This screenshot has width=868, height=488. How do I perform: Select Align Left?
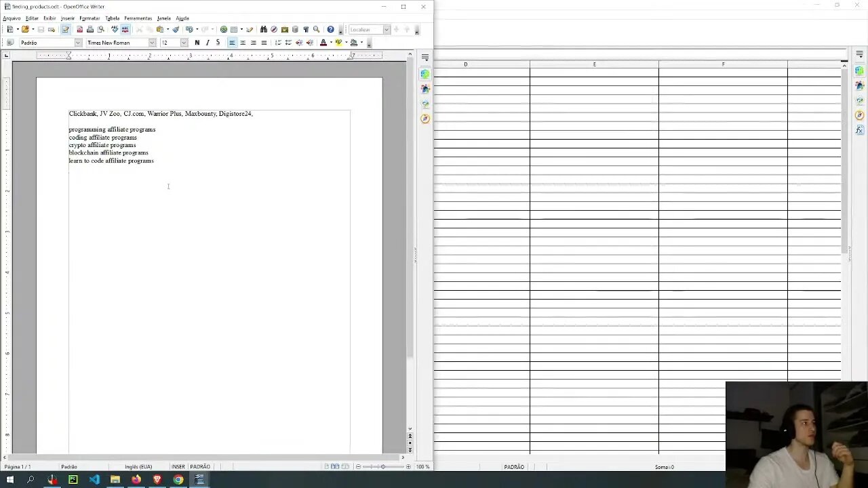pyautogui.click(x=232, y=42)
